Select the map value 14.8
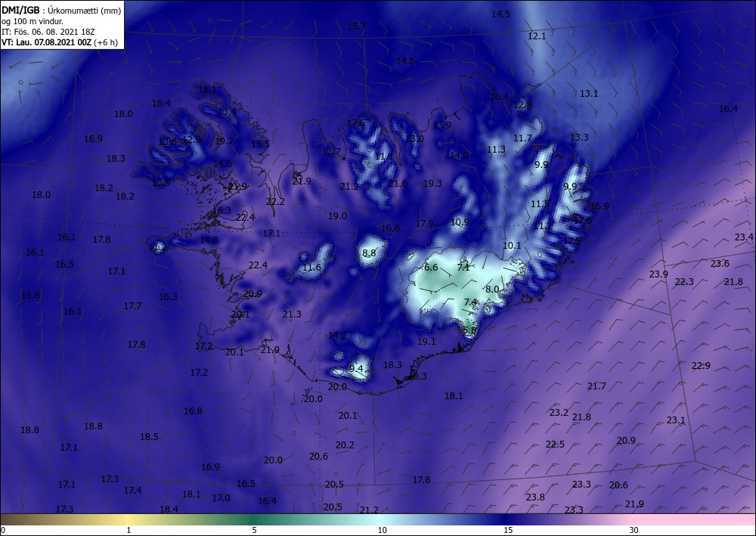The width and height of the screenshot is (756, 536). click(x=209, y=240)
